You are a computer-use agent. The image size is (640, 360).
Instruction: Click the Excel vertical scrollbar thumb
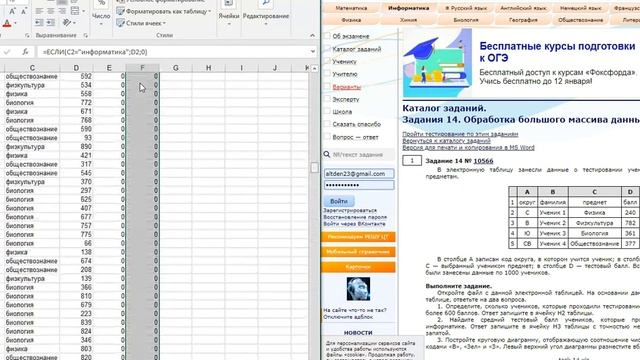click(x=314, y=167)
